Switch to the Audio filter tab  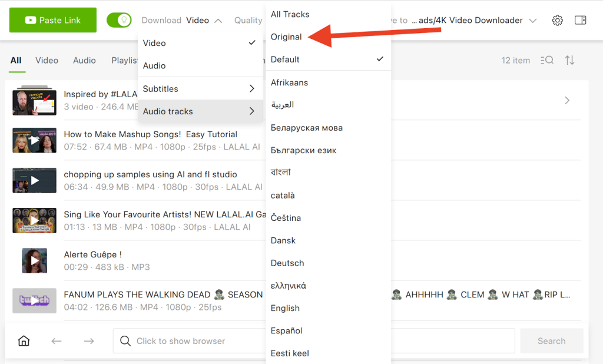coord(84,60)
